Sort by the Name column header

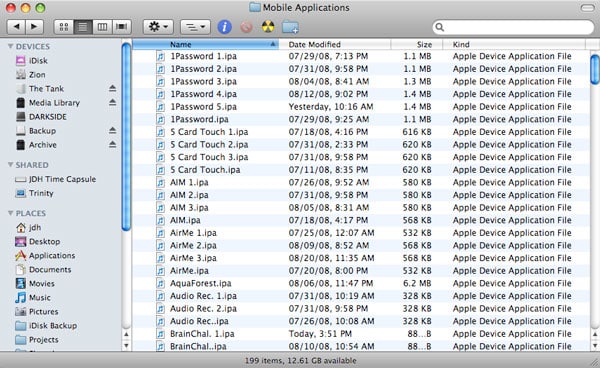pyautogui.click(x=205, y=44)
